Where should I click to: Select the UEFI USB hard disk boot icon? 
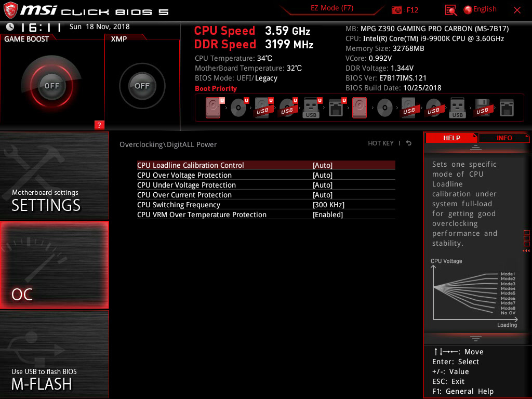(x=263, y=108)
